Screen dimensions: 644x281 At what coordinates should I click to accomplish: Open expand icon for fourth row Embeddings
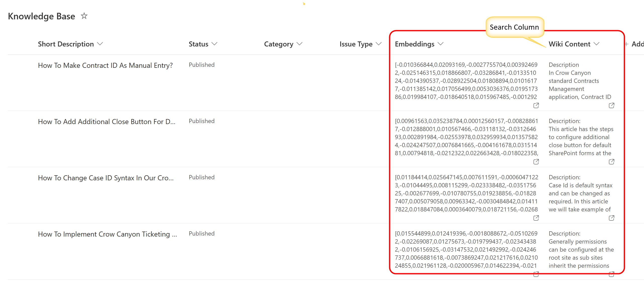[536, 274]
